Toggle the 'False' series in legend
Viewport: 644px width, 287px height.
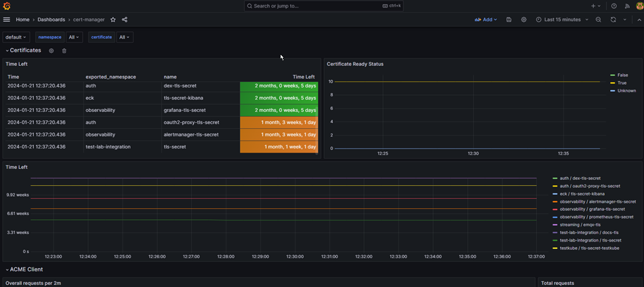coord(622,75)
